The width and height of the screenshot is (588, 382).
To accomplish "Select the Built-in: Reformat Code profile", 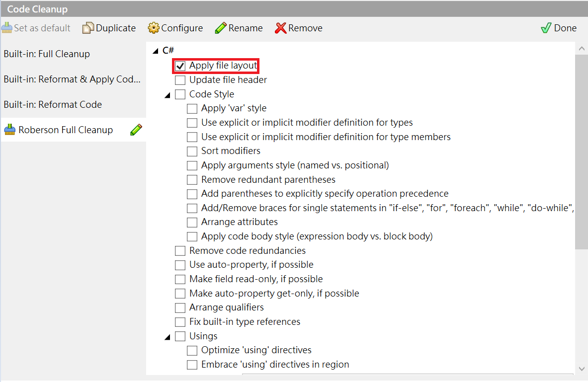I will point(53,105).
